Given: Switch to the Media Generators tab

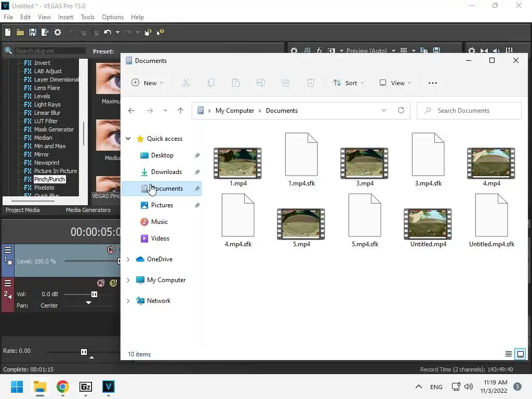Looking at the screenshot, I should 88,210.
